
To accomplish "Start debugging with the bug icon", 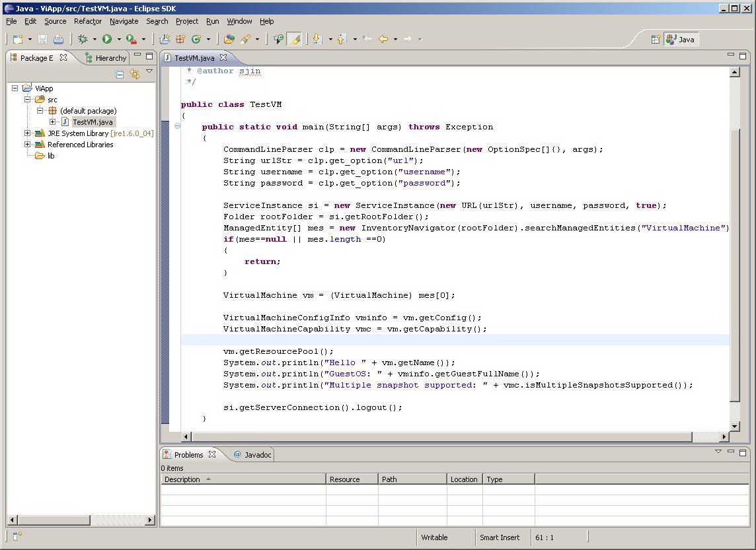I will pos(83,39).
